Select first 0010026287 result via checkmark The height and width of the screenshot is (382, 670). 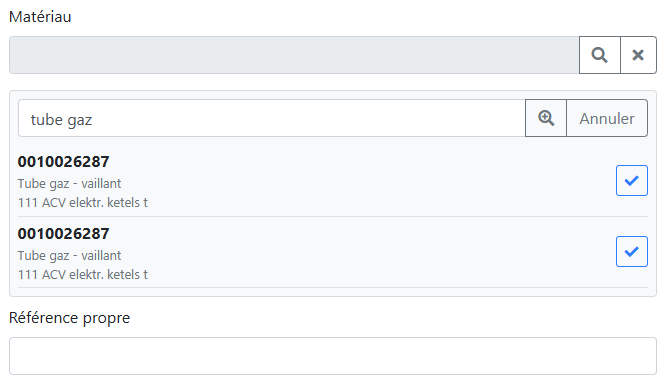coord(632,180)
